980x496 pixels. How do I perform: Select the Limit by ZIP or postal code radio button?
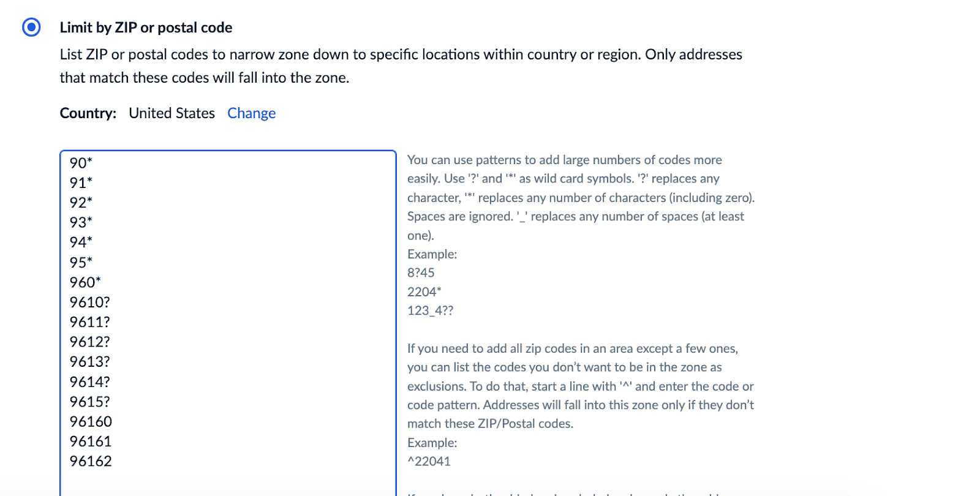pyautogui.click(x=31, y=28)
